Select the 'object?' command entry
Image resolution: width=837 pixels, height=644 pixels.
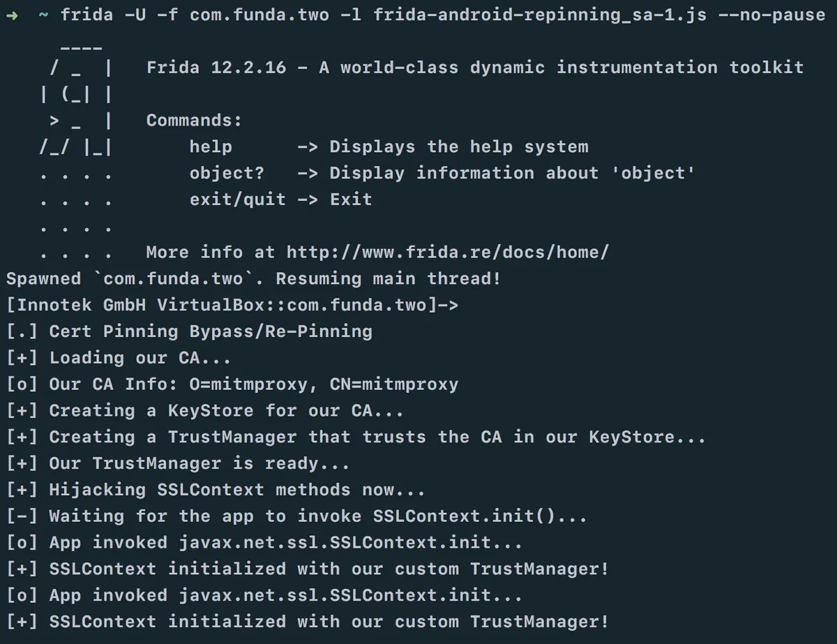pyautogui.click(x=227, y=173)
